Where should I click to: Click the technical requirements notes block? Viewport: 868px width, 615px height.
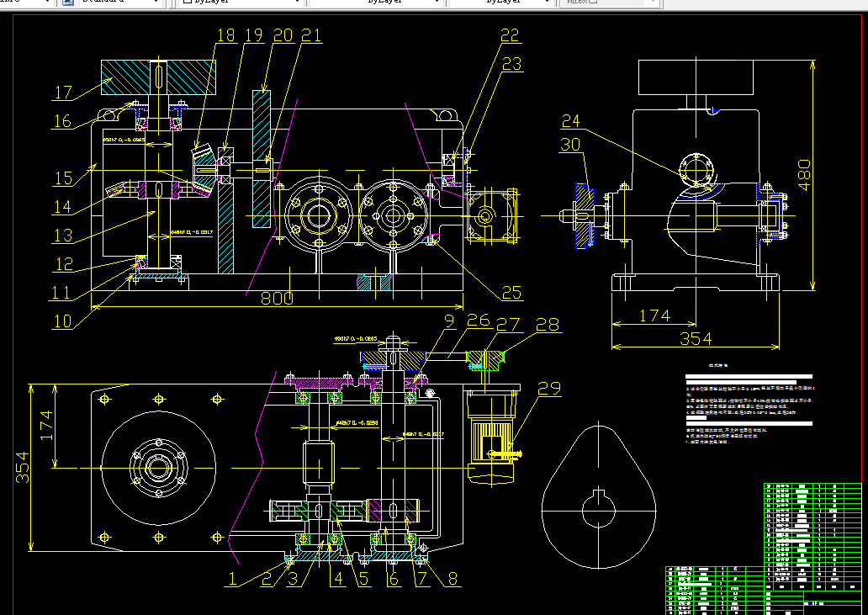[749, 404]
